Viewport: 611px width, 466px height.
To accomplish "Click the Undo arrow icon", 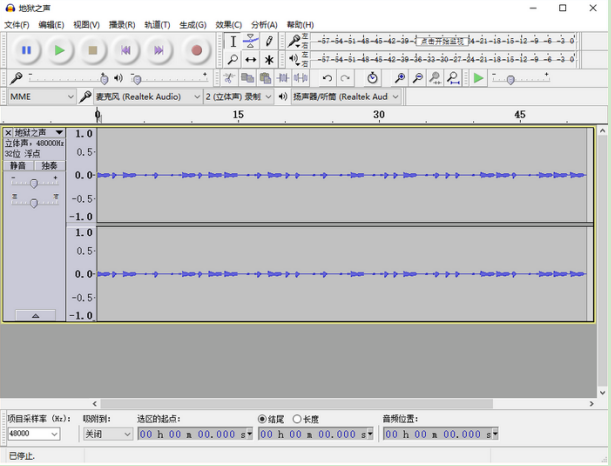I will coord(327,78).
